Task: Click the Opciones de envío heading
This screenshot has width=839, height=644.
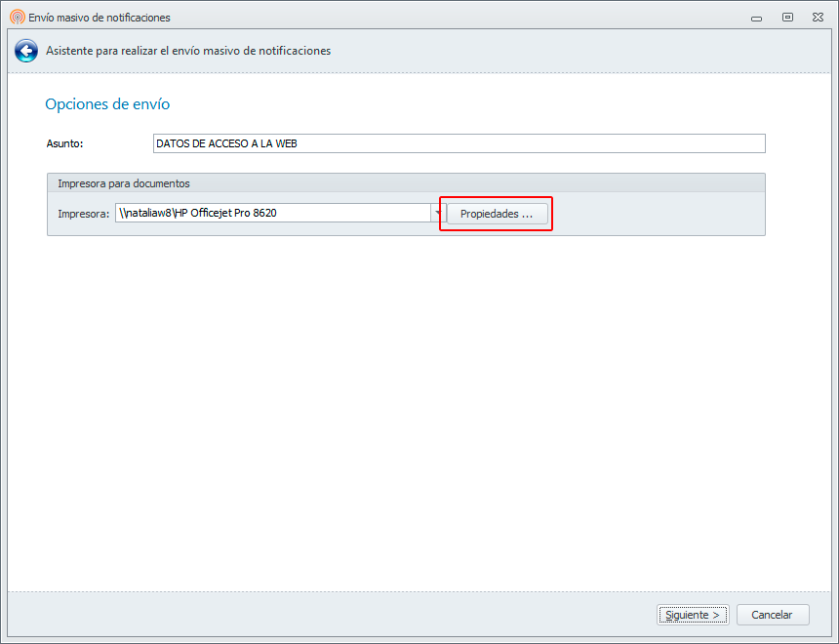Action: point(107,103)
